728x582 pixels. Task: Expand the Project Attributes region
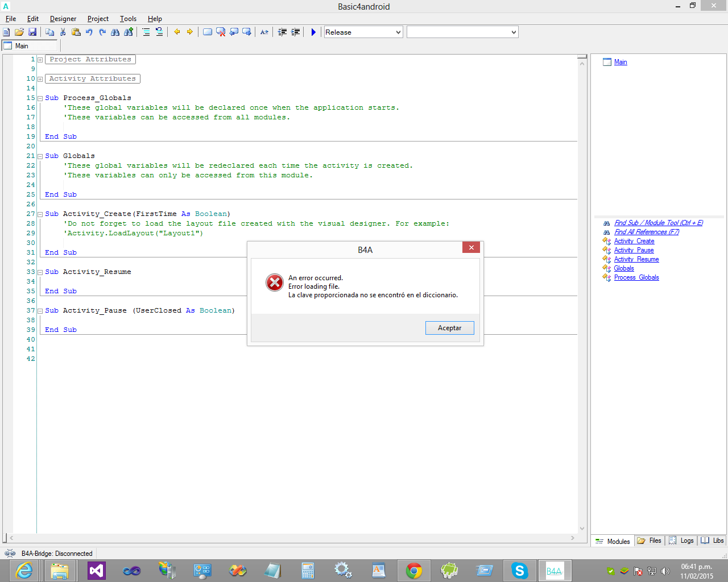click(x=40, y=60)
